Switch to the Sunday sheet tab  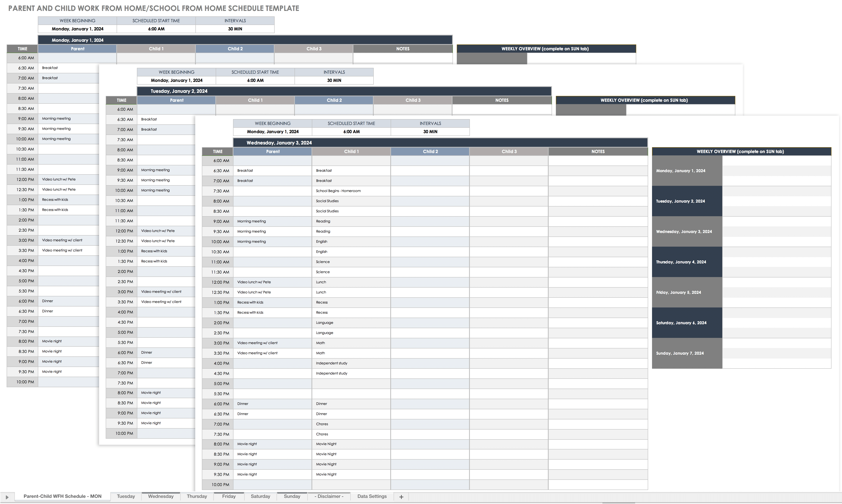pos(292,496)
